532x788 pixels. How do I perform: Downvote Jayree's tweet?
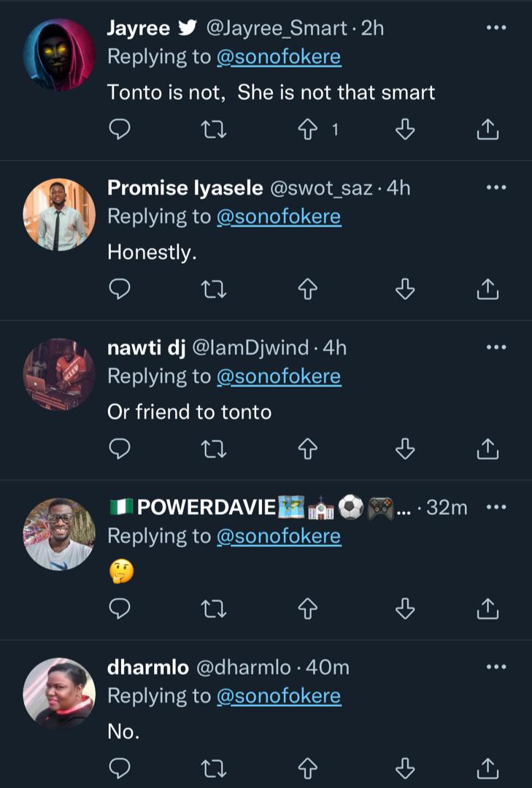[x=405, y=130]
